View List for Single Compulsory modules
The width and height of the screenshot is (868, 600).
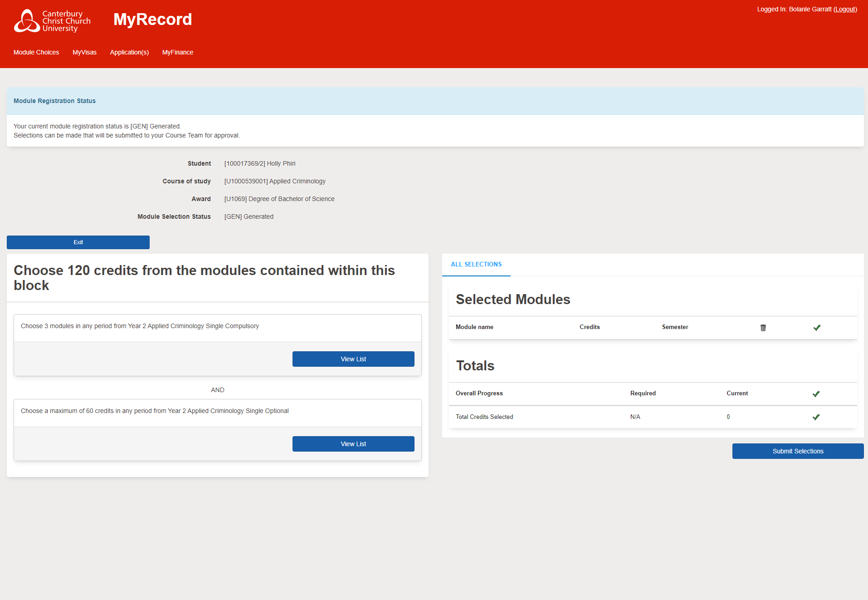pyautogui.click(x=353, y=359)
